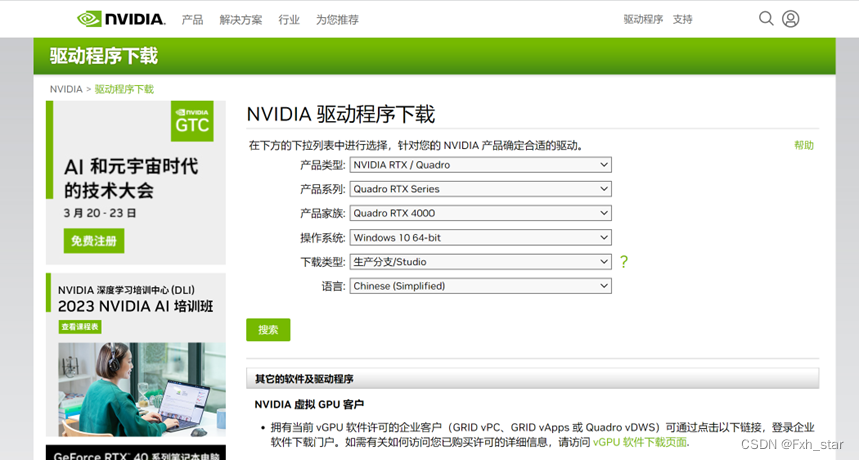Expand the 操作系统 Windows 10 64-bit dropdown
Viewport: 859px width, 460px height.
pyautogui.click(x=480, y=237)
